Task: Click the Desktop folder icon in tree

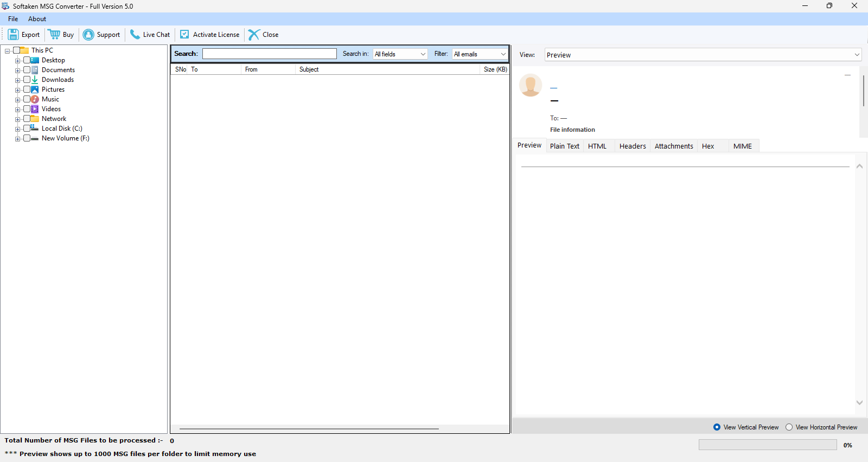Action: 35,60
